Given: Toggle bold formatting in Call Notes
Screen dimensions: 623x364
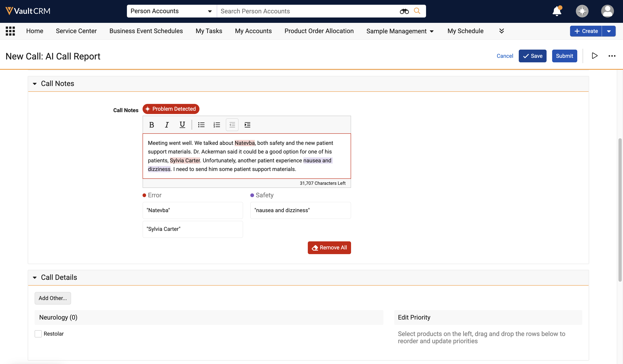Looking at the screenshot, I should tap(152, 125).
